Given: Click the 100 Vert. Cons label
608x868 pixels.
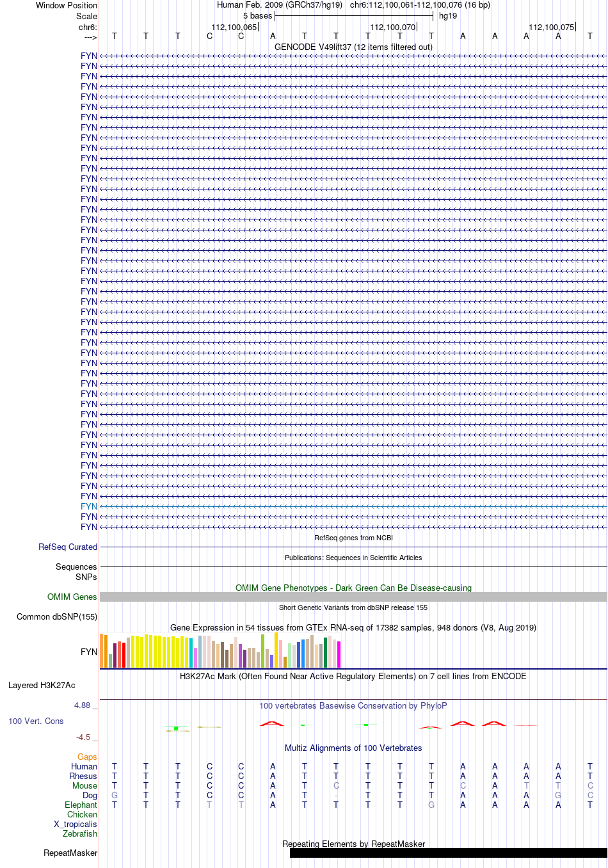Looking at the screenshot, I should coord(36,721).
